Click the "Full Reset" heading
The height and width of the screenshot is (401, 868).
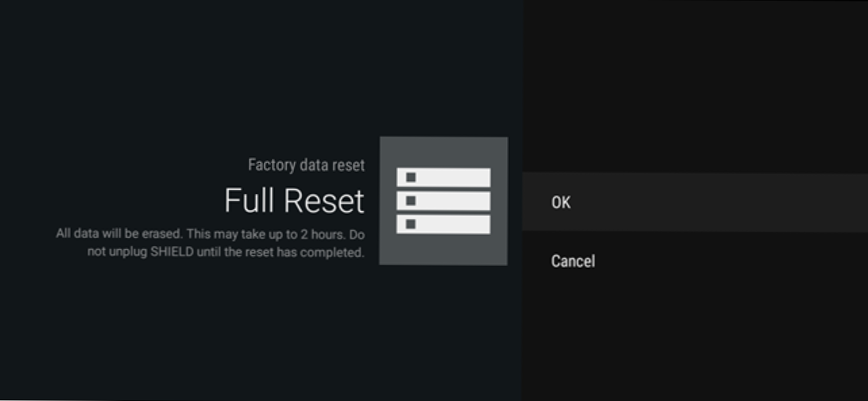coord(294,201)
